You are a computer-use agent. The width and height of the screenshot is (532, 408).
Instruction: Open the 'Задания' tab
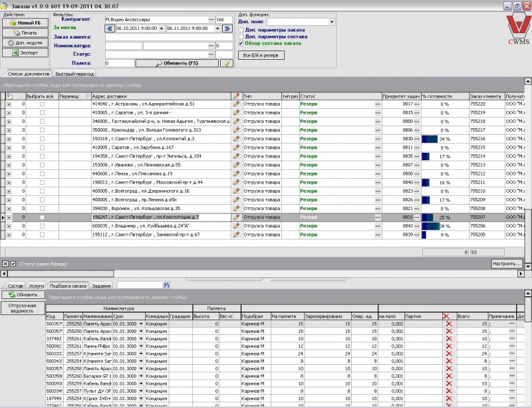coord(102,285)
